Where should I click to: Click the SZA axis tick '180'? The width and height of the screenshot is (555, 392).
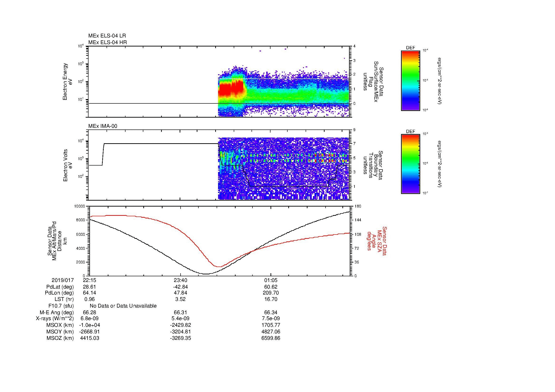[358, 206]
